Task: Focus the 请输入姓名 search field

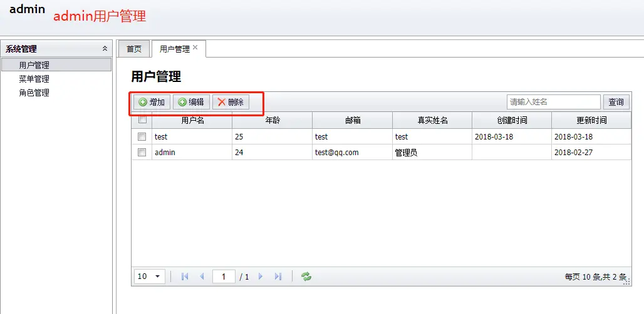Action: pos(554,102)
